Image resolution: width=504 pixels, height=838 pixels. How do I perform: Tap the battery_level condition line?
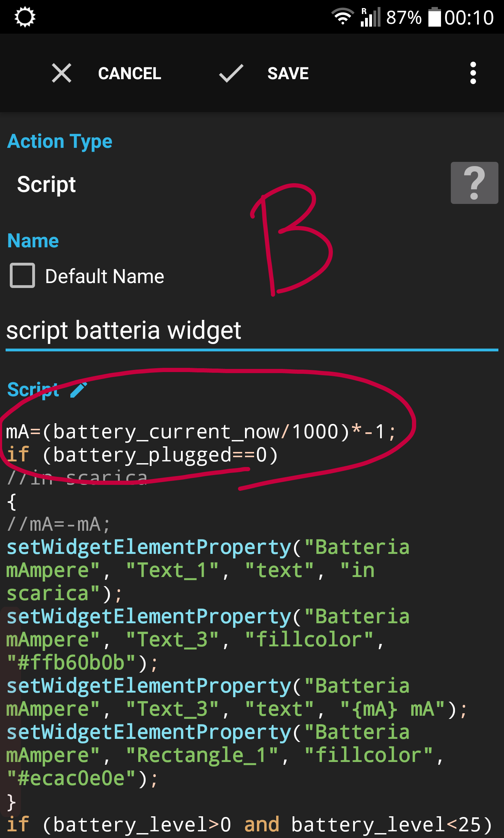(x=249, y=825)
